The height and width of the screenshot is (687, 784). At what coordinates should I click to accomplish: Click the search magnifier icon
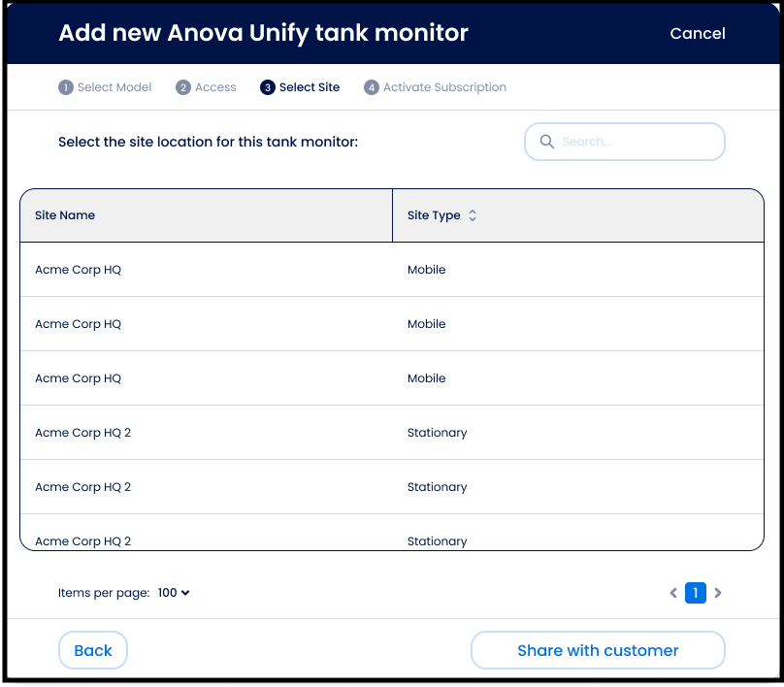(546, 142)
